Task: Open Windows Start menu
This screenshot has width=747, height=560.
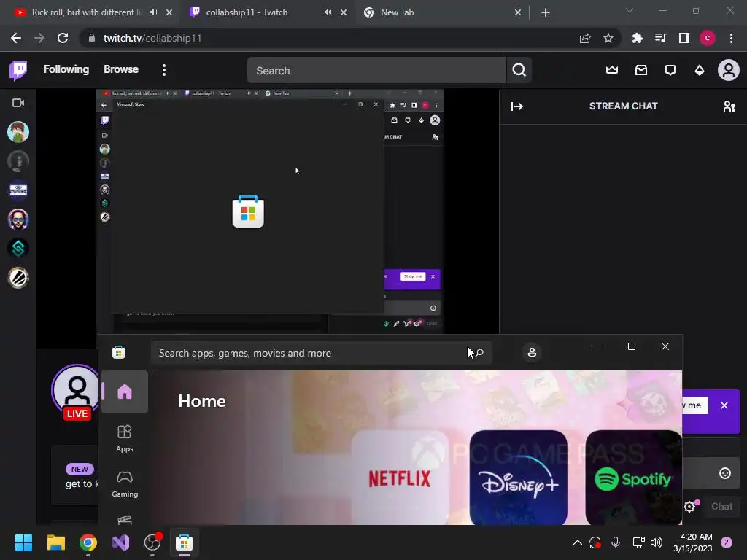Action: tap(23, 542)
